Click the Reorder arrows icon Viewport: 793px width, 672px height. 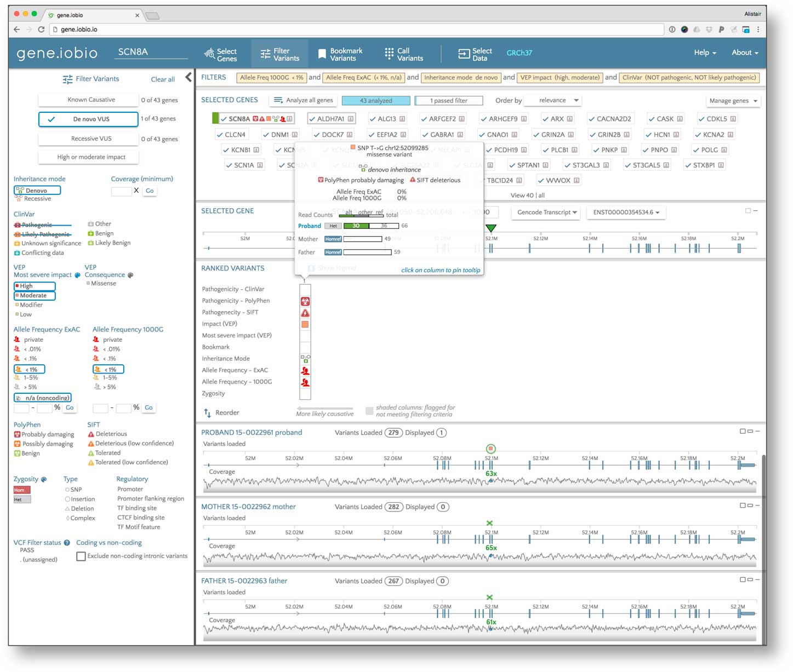point(207,413)
